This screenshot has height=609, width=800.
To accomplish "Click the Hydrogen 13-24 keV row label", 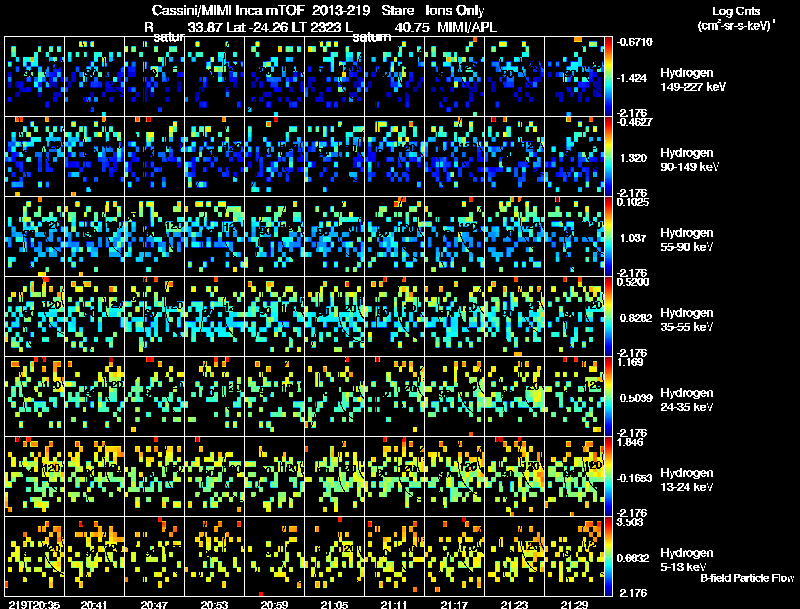I will tap(687, 480).
